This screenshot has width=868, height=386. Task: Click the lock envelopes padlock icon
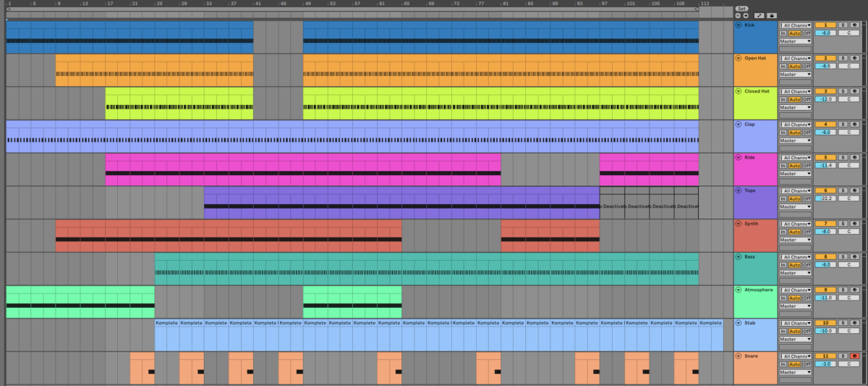(772, 15)
